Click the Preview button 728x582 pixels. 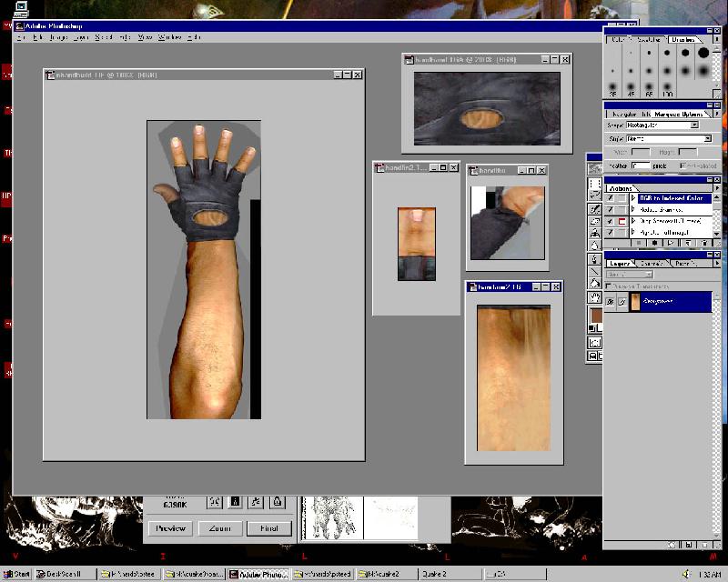click(170, 527)
